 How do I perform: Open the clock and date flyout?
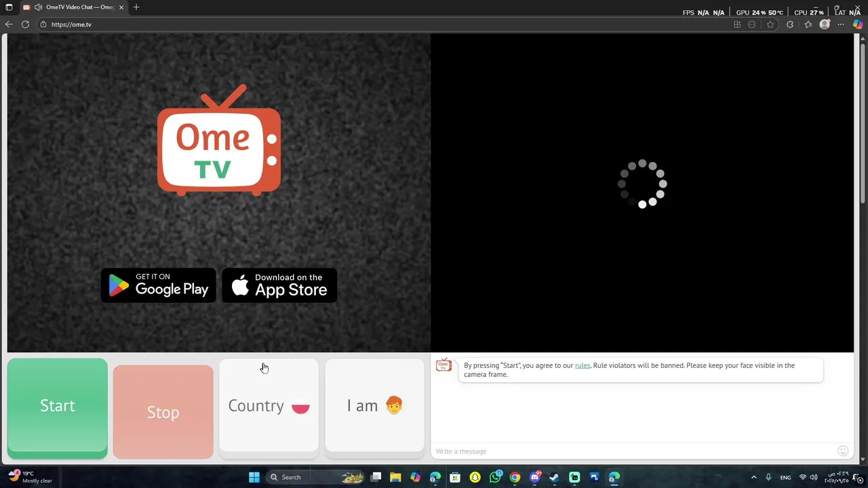[x=838, y=477]
